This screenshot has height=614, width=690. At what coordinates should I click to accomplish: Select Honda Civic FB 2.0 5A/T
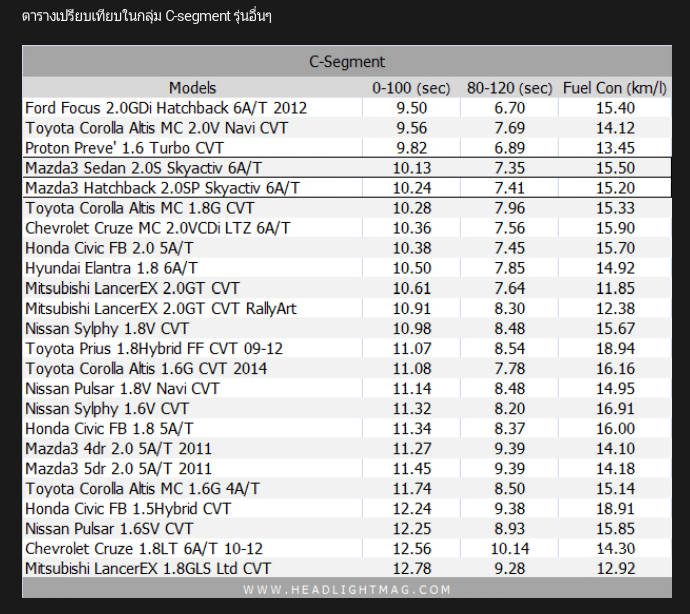(109, 248)
